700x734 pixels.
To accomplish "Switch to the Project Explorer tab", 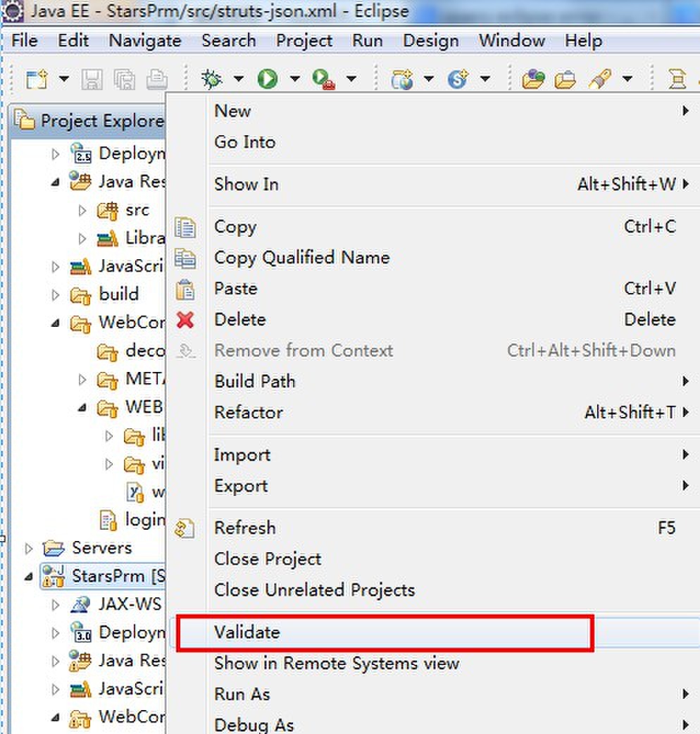I will pyautogui.click(x=89, y=120).
